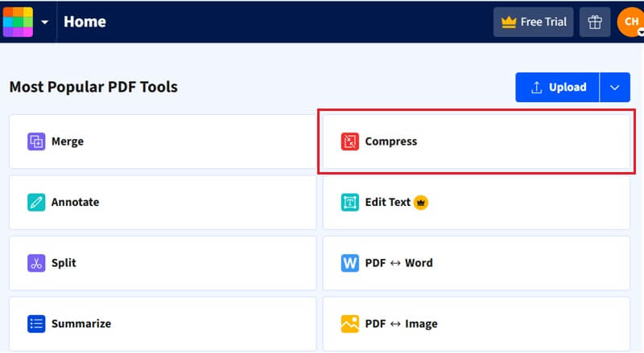Open the gift box icon button
This screenshot has width=644, height=353.
click(x=595, y=23)
